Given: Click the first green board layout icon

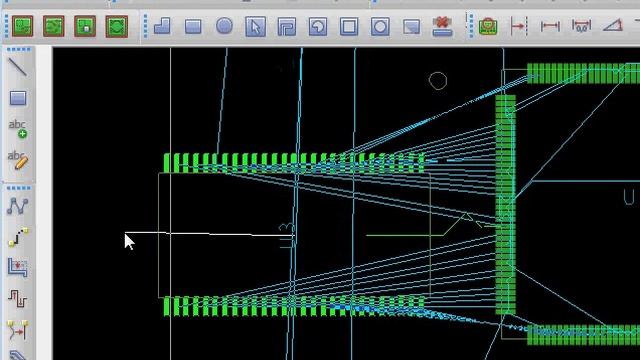Looking at the screenshot, I should 22,27.
